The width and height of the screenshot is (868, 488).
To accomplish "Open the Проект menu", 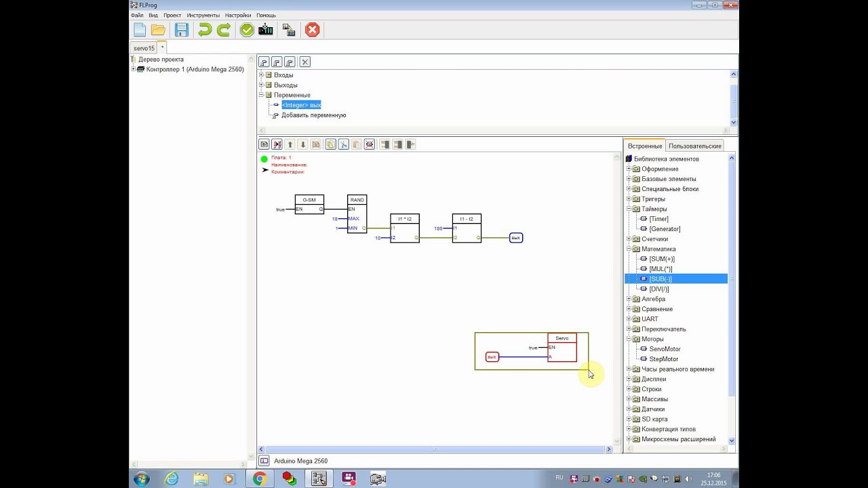I will click(172, 15).
